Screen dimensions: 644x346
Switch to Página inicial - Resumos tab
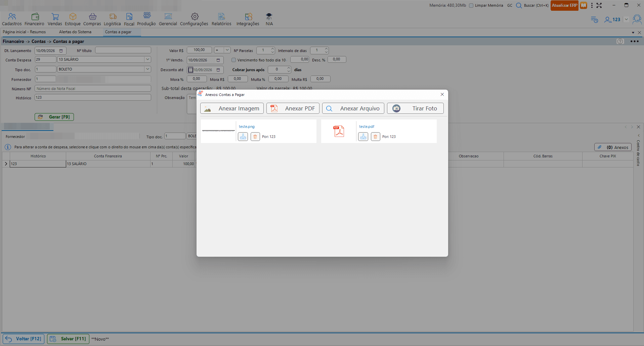coord(24,32)
